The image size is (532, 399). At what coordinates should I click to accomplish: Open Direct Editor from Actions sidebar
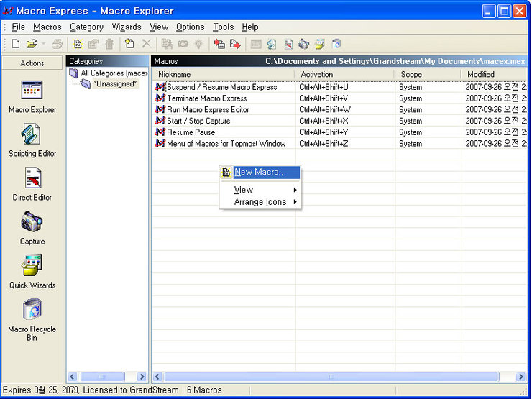click(x=32, y=184)
